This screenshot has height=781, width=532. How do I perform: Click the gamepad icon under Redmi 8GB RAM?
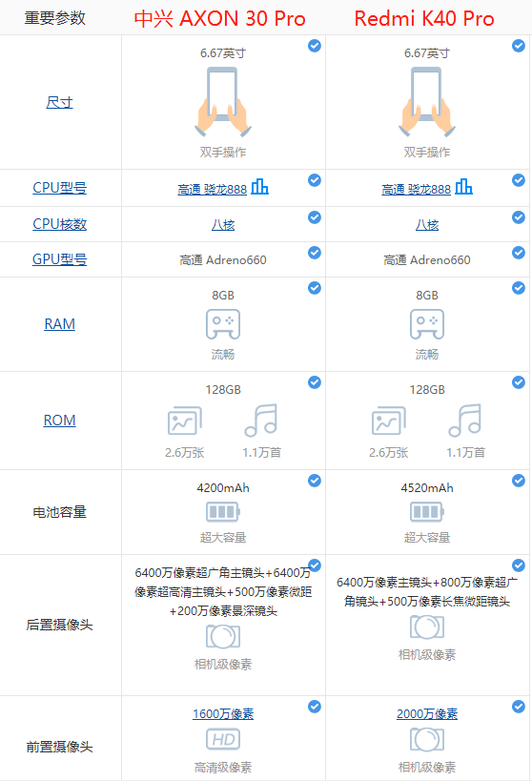point(427,324)
